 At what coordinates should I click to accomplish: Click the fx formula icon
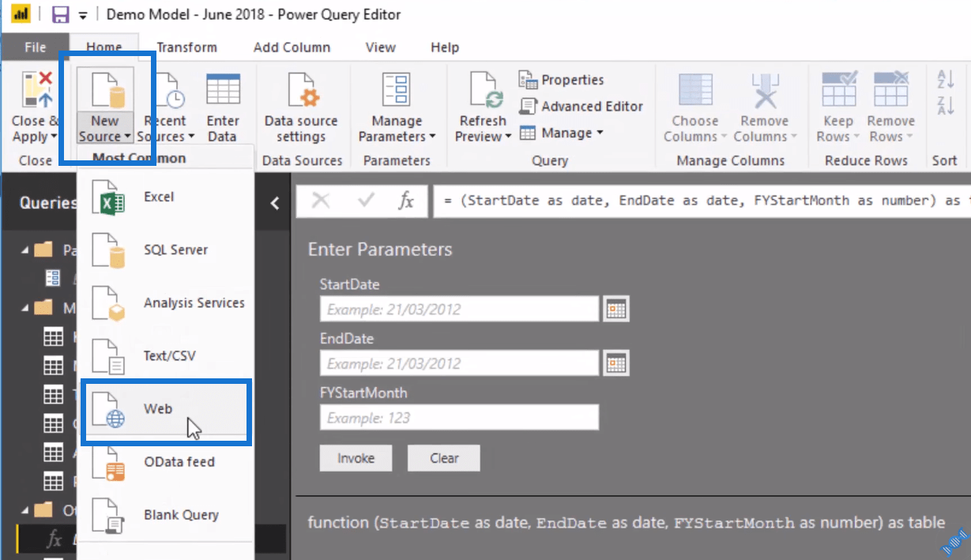click(x=406, y=201)
